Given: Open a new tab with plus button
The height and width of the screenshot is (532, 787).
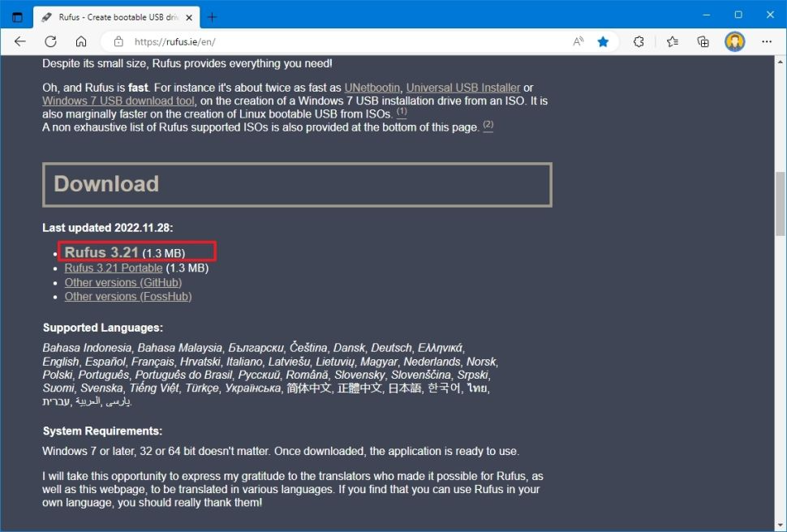Looking at the screenshot, I should coord(213,17).
